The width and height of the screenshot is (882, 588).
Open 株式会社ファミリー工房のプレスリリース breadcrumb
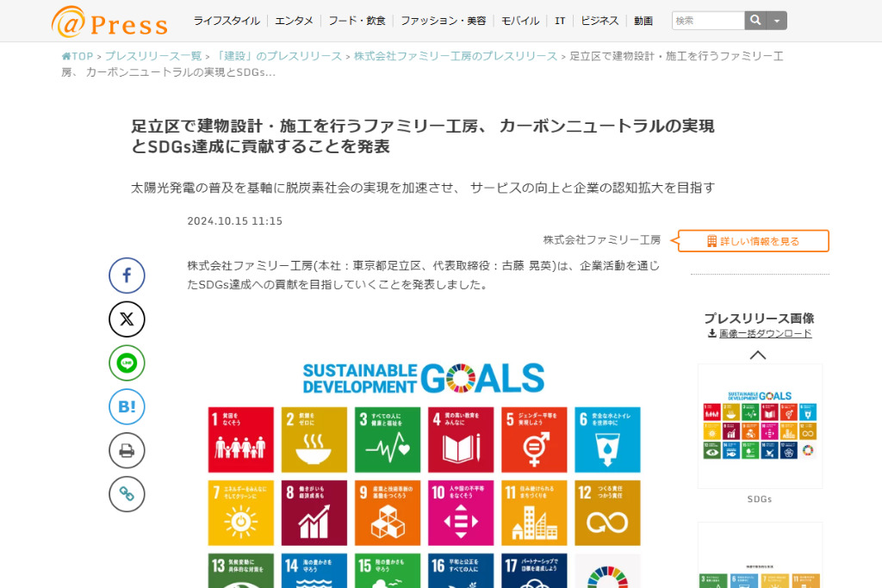click(455, 56)
